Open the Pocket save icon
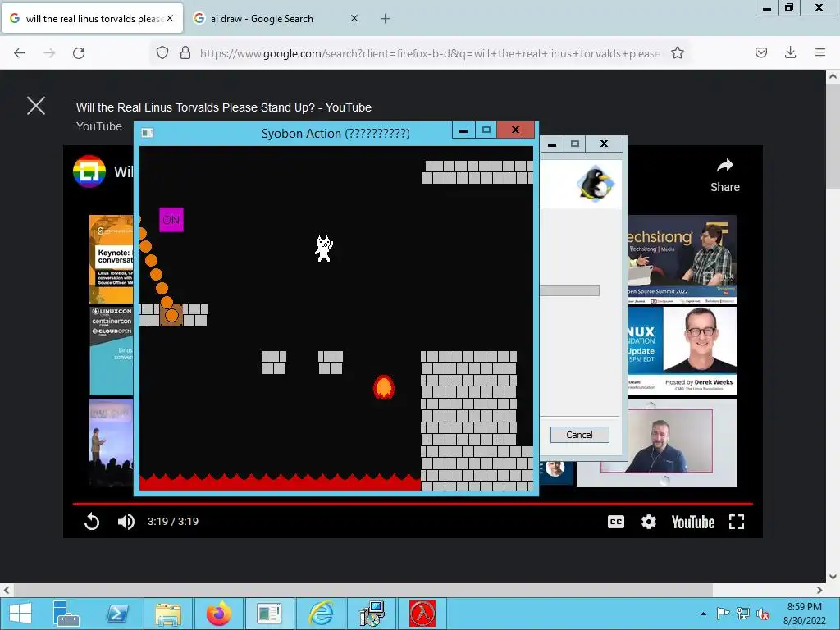 point(761,52)
